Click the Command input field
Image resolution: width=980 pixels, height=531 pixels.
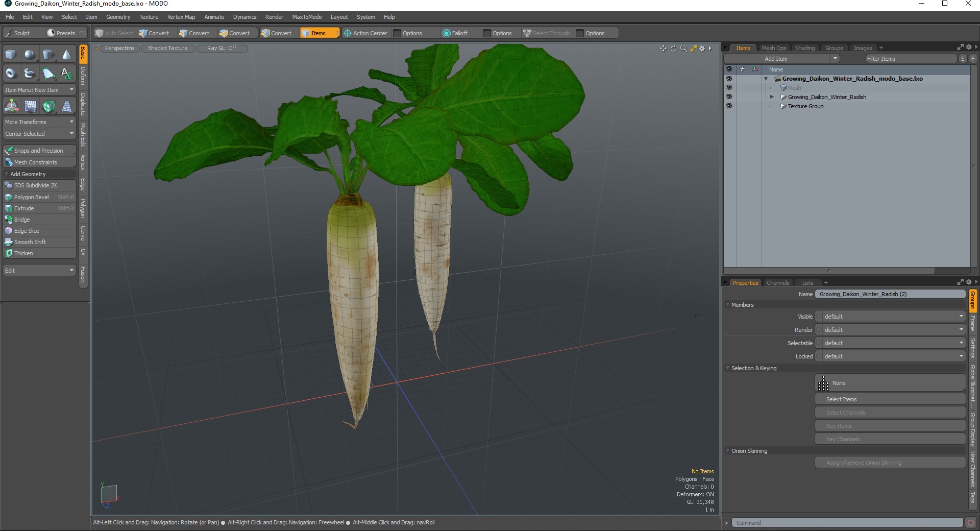pyautogui.click(x=847, y=523)
